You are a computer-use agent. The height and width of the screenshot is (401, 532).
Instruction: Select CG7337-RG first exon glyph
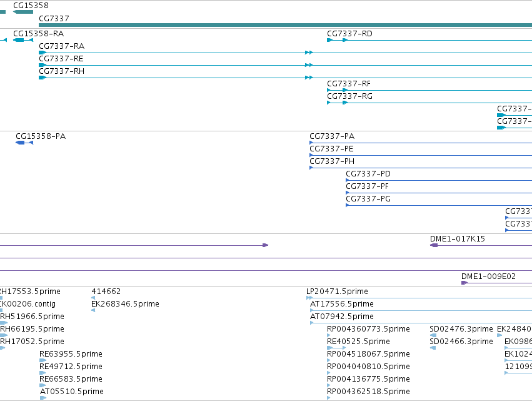328,103
